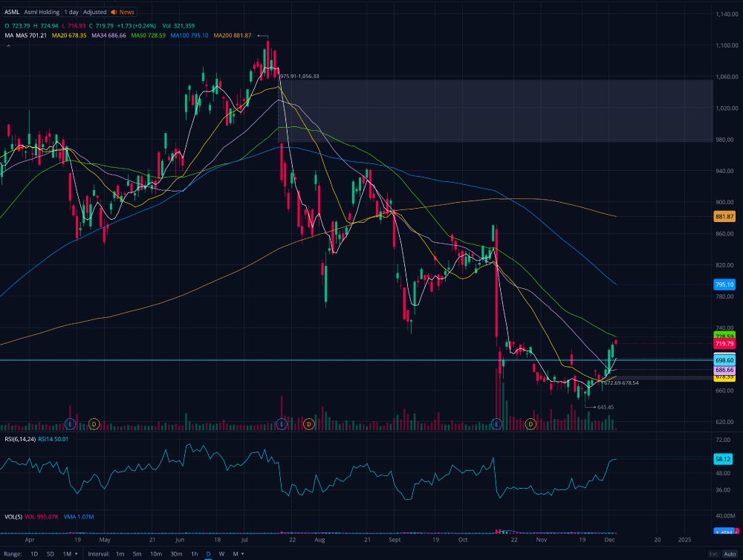
Task: Click the orange 881.87 price axis tag
Action: point(724,217)
